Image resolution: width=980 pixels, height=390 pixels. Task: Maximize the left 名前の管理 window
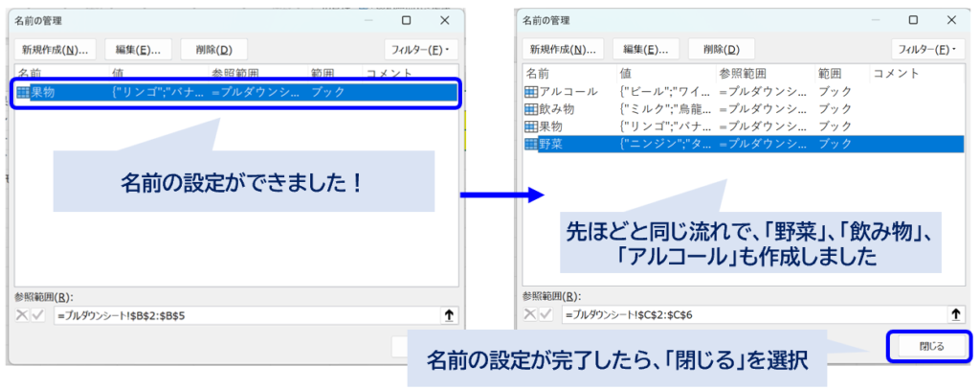[406, 21]
